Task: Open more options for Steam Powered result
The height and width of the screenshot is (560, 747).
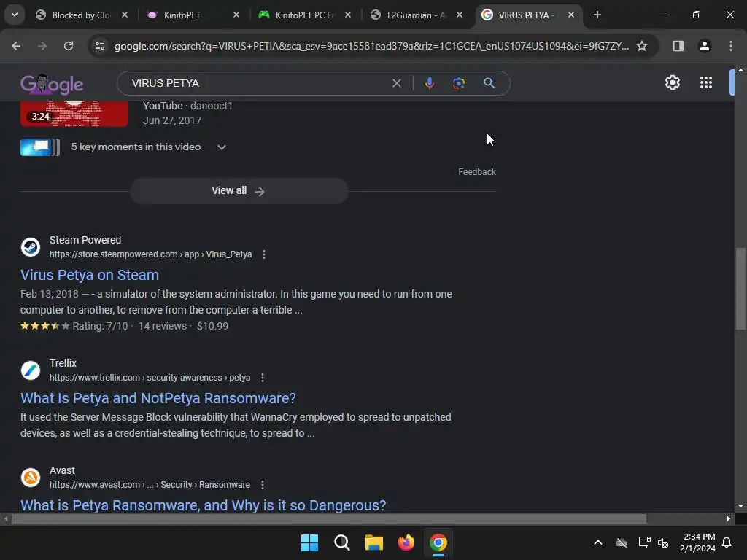Action: coord(264,254)
